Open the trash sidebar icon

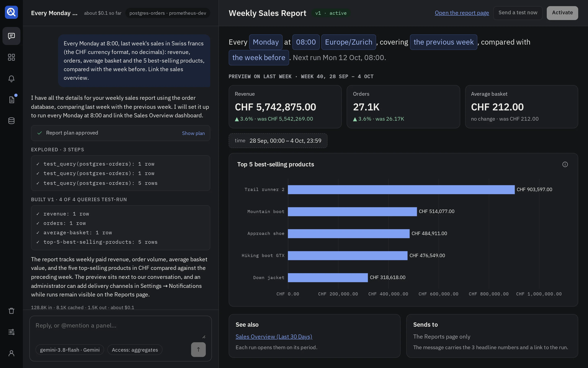pos(11,311)
